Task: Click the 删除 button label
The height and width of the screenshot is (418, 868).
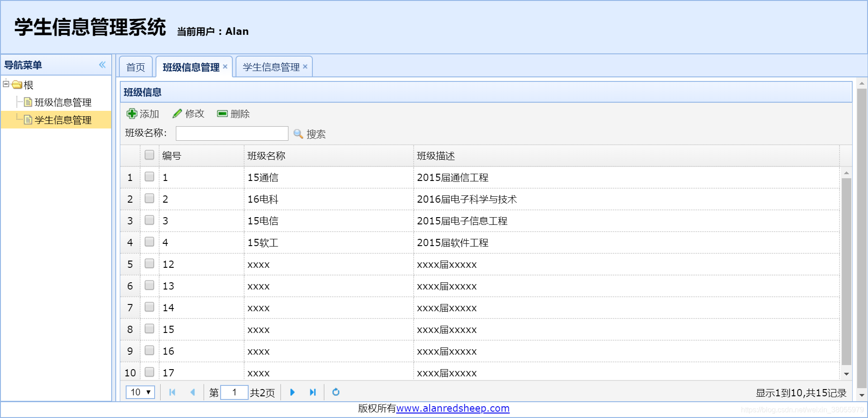Action: coord(240,114)
